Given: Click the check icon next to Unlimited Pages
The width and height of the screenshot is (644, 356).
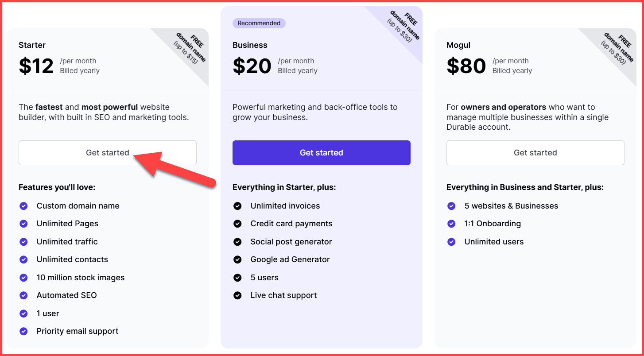Looking at the screenshot, I should tap(23, 224).
